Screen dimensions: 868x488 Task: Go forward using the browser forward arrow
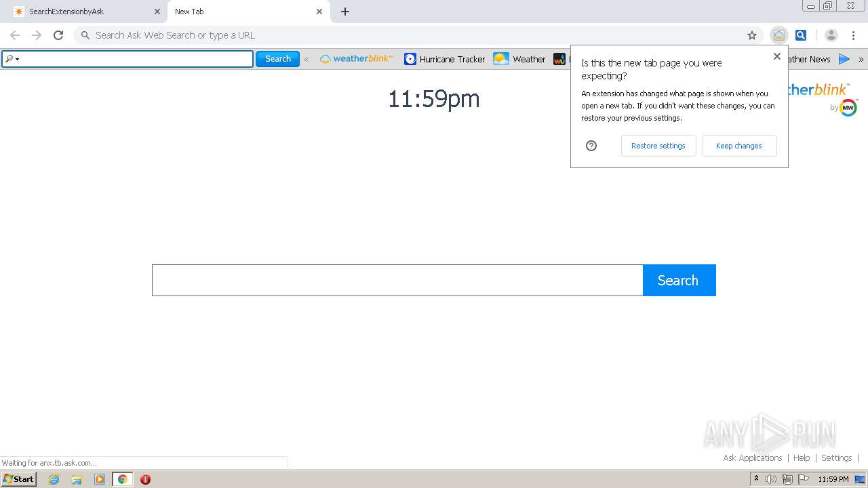point(37,35)
